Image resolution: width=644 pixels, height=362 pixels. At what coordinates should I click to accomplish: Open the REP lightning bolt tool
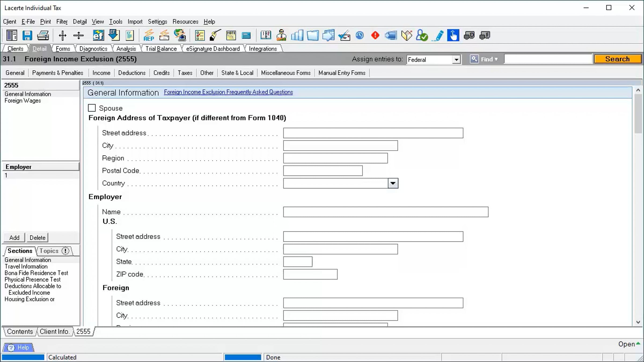pyautogui.click(x=149, y=35)
